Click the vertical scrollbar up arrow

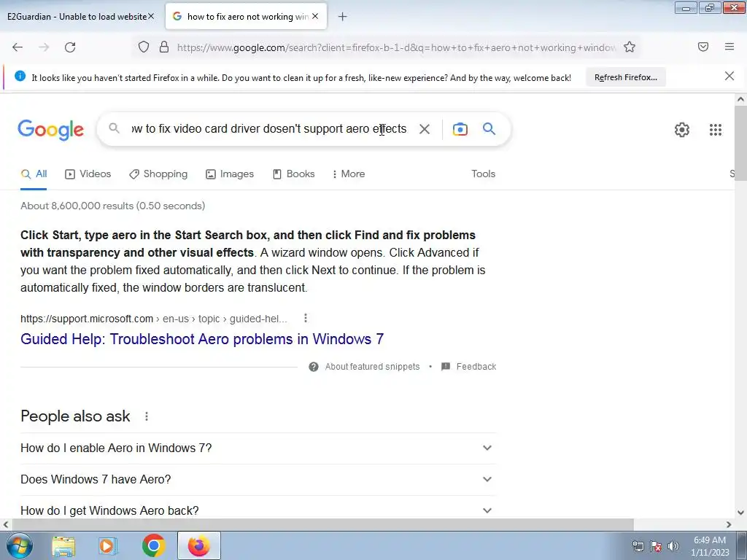(x=740, y=99)
